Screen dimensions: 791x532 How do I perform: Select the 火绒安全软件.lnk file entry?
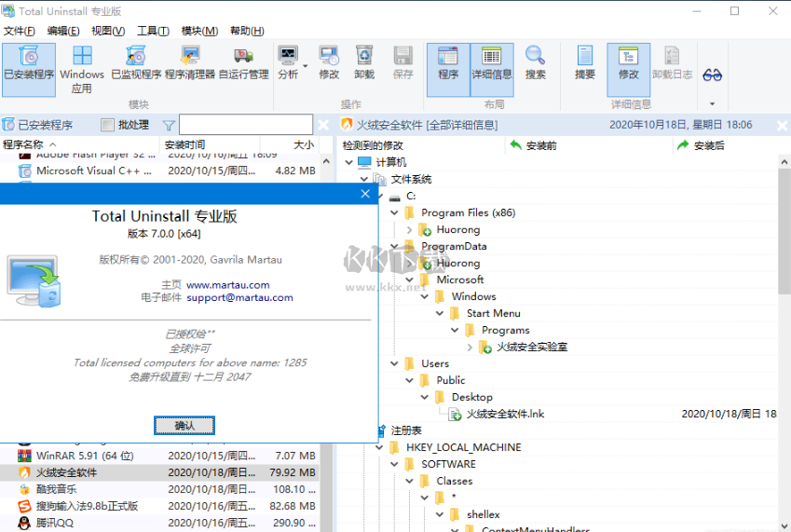[x=505, y=414]
